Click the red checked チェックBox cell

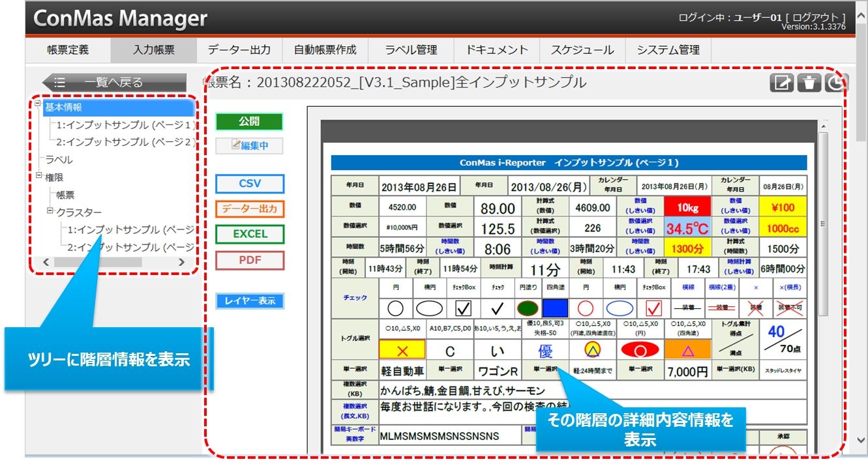click(x=653, y=308)
